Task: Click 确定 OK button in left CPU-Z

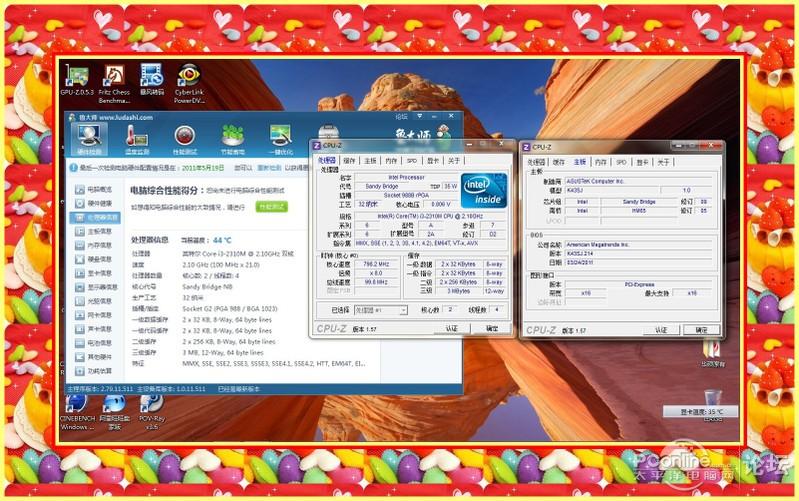Action: tap(492, 329)
